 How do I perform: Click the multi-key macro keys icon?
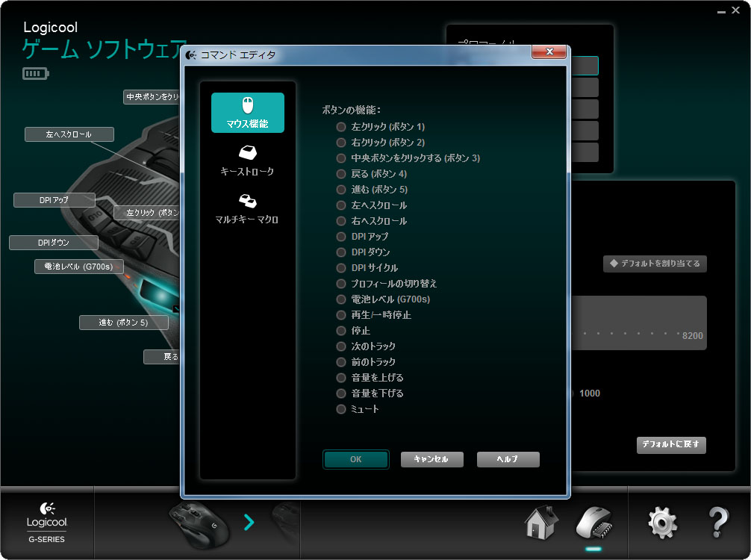coord(248,201)
